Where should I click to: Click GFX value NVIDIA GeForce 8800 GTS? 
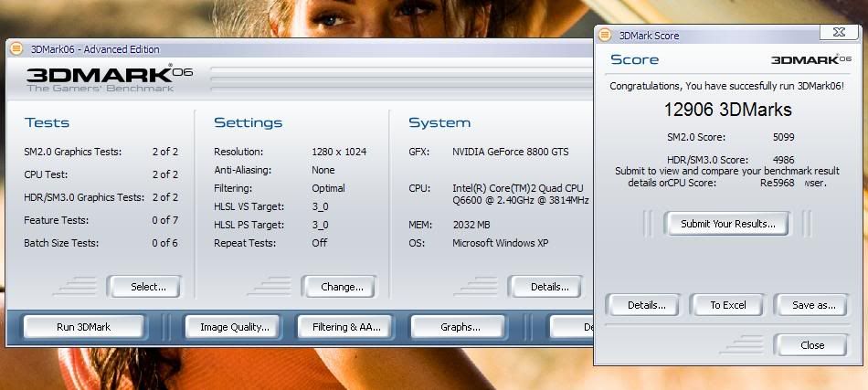coord(511,152)
